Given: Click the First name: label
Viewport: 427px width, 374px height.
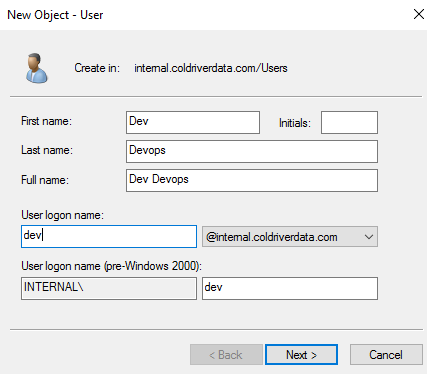Looking at the screenshot, I should [x=46, y=121].
